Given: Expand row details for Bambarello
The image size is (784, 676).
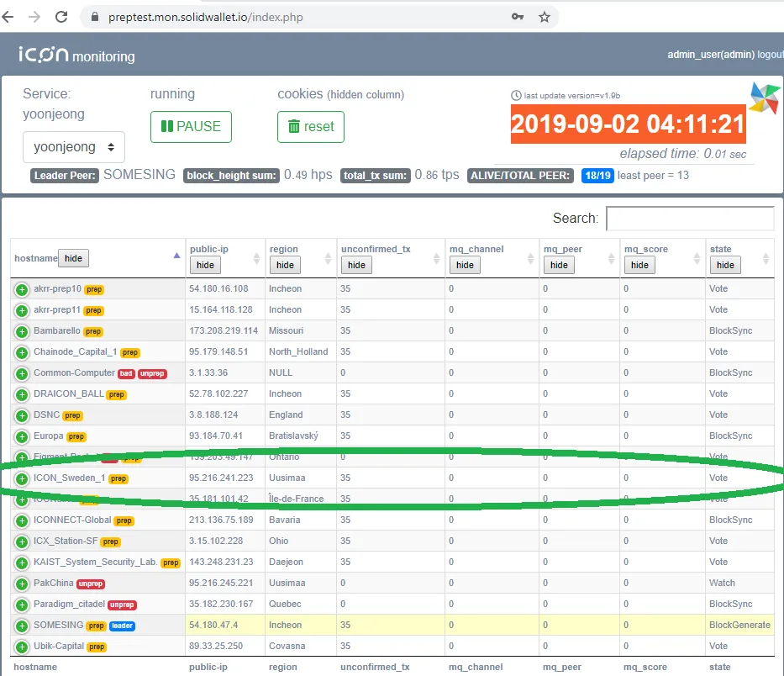Looking at the screenshot, I should [x=22, y=332].
